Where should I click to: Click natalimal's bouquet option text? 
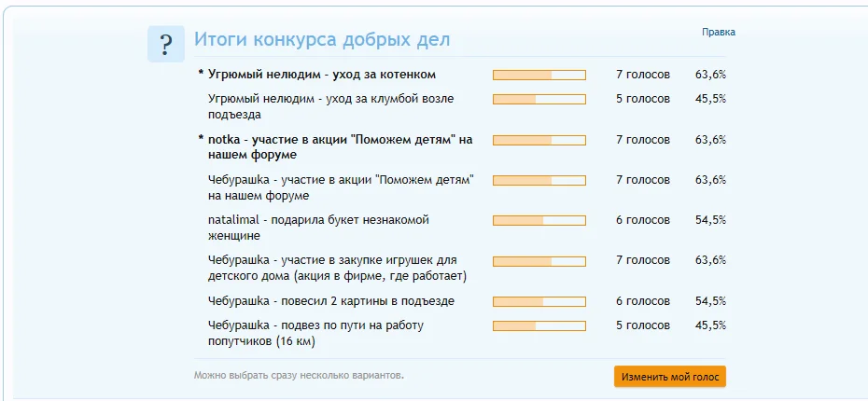(318, 228)
